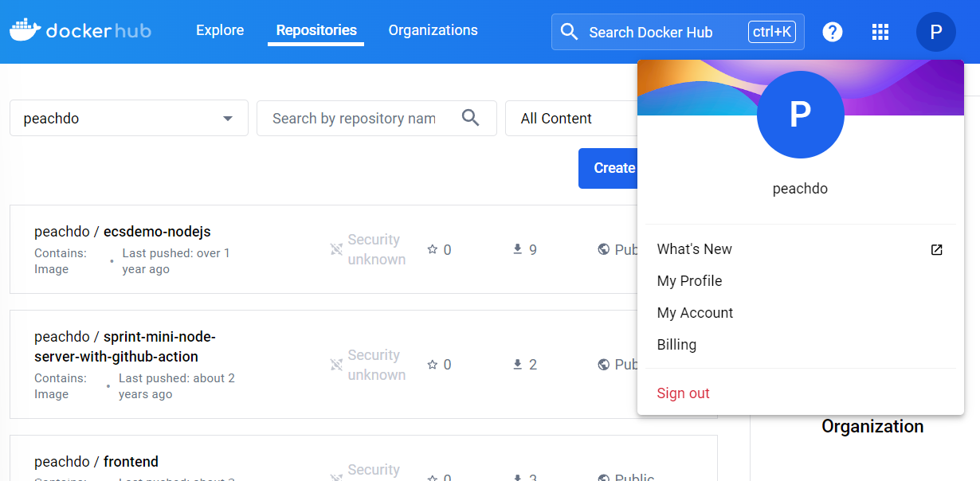980x481 pixels.
Task: Click the download count 2 for sprint-mini-node-server
Action: click(533, 365)
